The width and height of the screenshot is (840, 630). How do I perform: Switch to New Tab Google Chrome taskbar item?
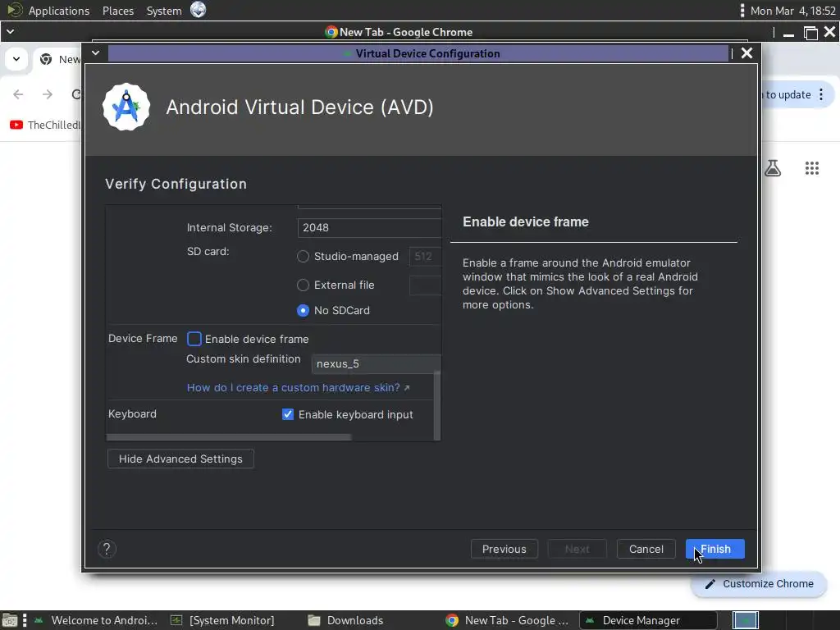point(507,620)
